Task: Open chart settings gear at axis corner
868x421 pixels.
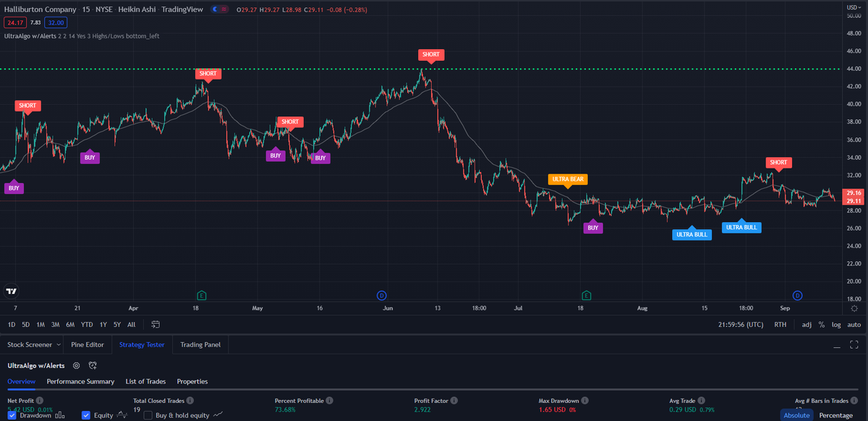Action: tap(854, 307)
